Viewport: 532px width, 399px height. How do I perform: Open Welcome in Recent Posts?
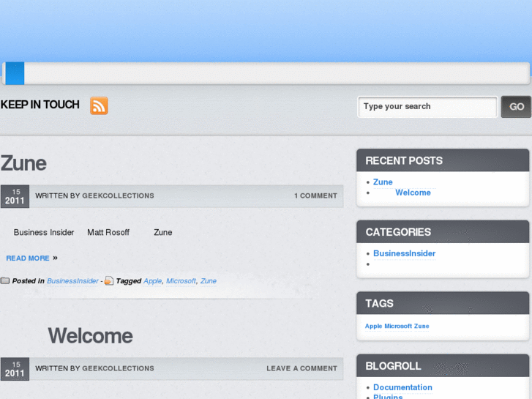click(x=413, y=193)
